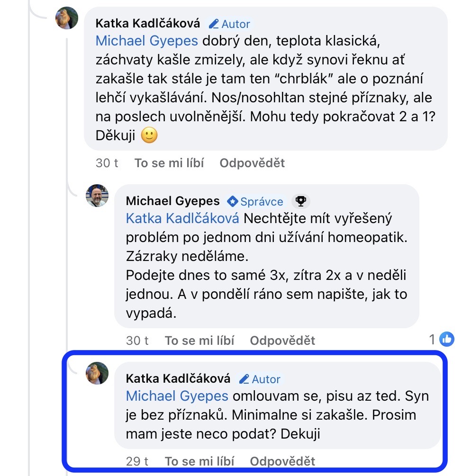Click the blue thumbs-up reaction icon
The width and height of the screenshot is (462, 476).
coord(447,339)
